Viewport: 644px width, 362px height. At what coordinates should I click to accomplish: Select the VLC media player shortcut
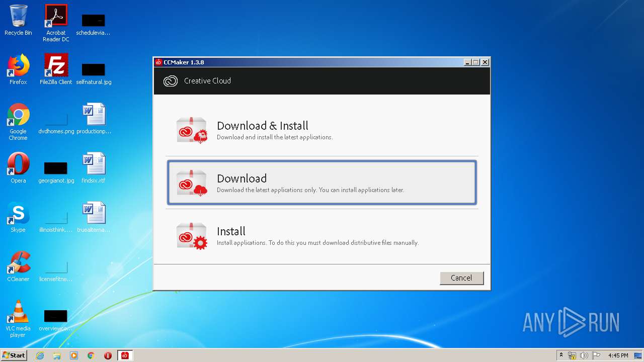click(18, 319)
